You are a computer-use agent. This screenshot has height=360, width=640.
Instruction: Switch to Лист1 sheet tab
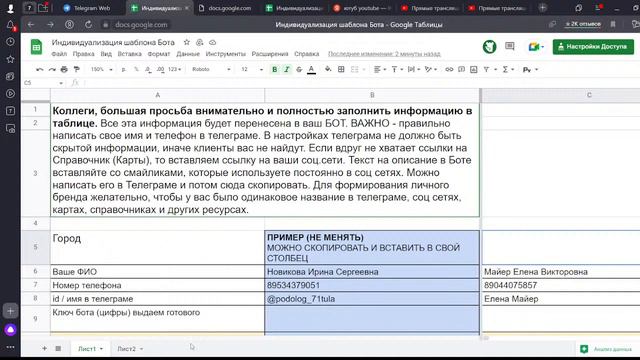[x=90, y=349]
